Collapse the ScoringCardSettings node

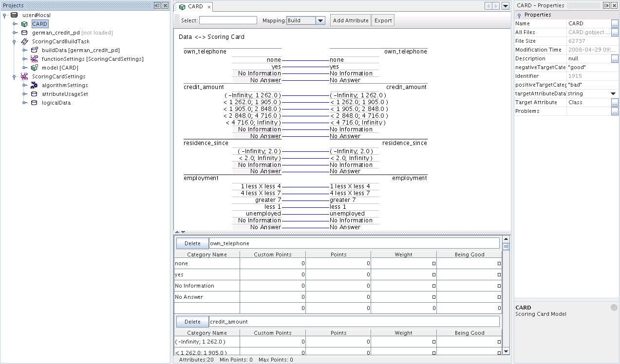(x=15, y=76)
